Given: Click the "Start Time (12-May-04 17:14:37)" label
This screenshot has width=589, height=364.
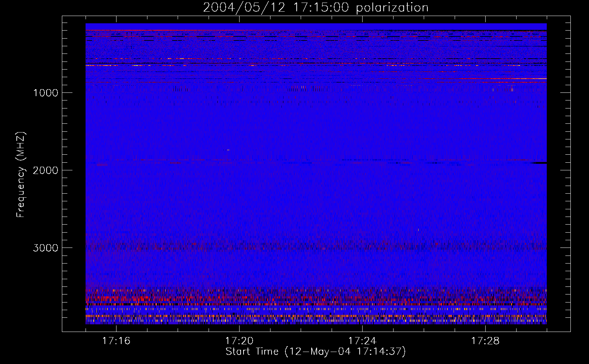Looking at the screenshot, I should pyautogui.click(x=316, y=352).
